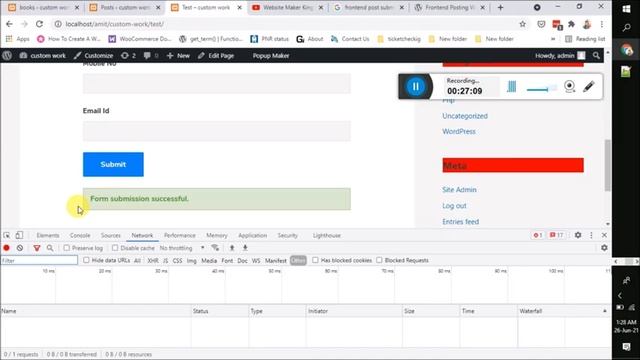The height and width of the screenshot is (360, 640).
Task: Select the Other request filter
Action: point(298,260)
